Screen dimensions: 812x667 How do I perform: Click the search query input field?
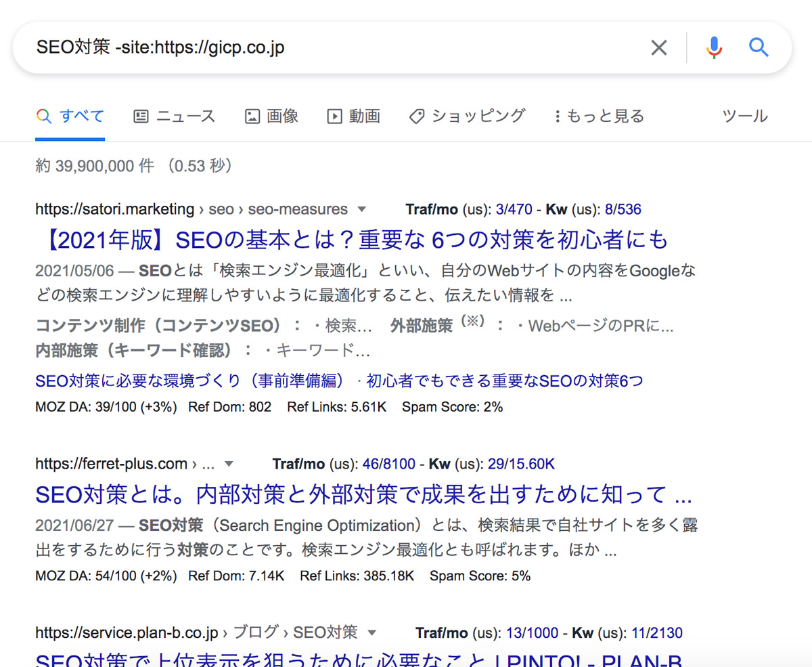point(338,47)
